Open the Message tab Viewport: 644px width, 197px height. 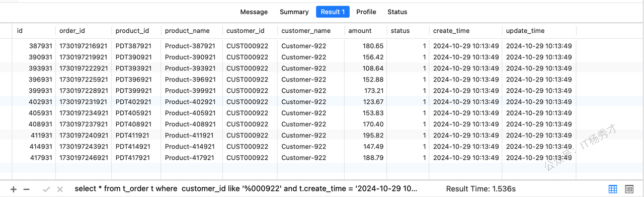254,12
